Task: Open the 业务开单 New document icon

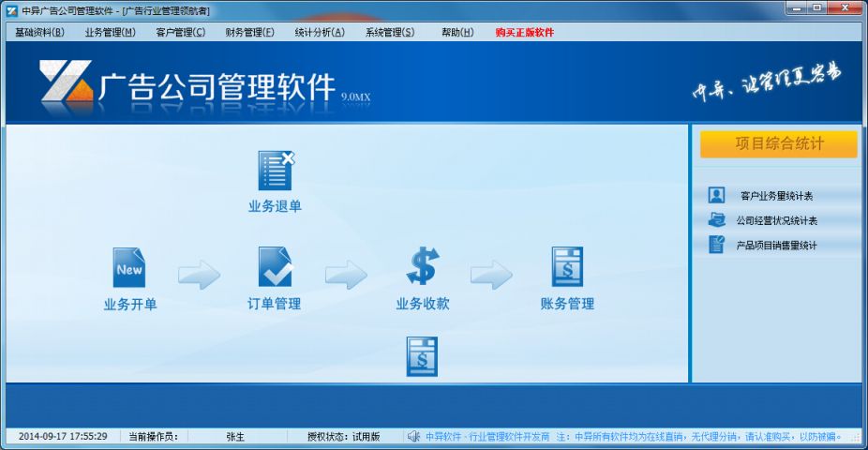Action: (x=129, y=268)
